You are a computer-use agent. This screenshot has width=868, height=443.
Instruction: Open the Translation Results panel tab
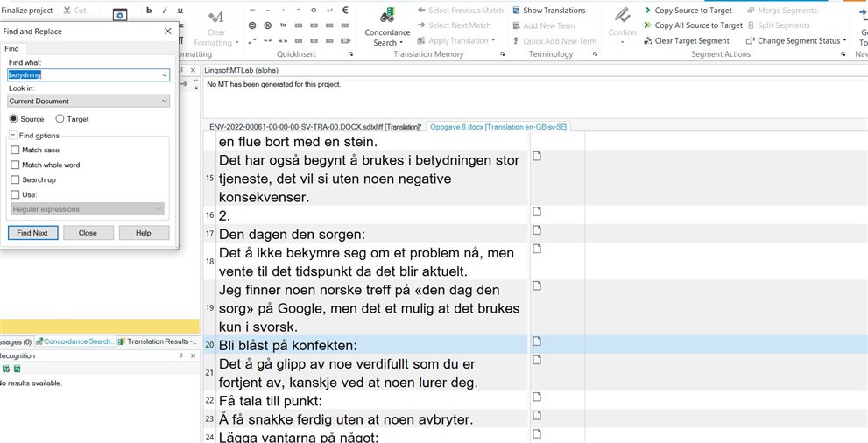[x=158, y=341]
